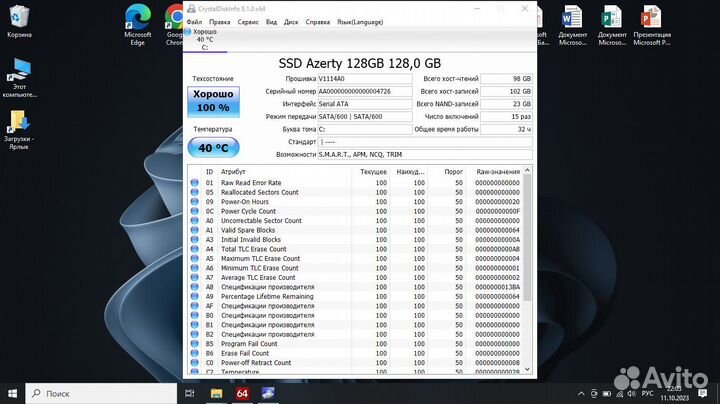Click raw value 0000000013BA in row A8
720x404 pixels.
coord(498,287)
